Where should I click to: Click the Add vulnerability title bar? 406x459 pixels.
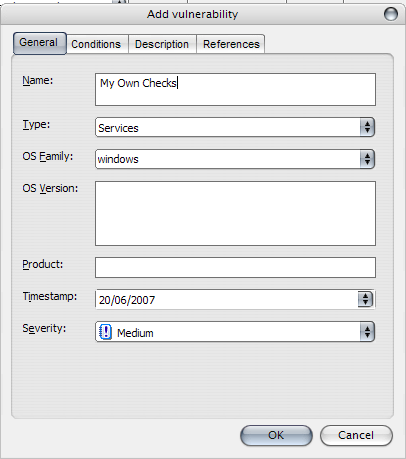pos(193,14)
